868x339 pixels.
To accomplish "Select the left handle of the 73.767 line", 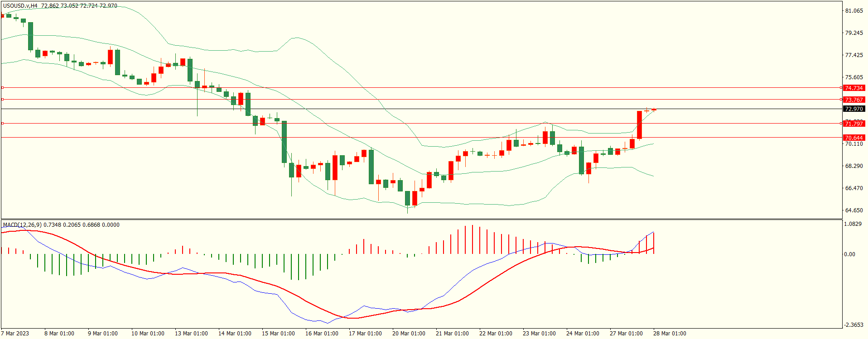I will (2, 99).
